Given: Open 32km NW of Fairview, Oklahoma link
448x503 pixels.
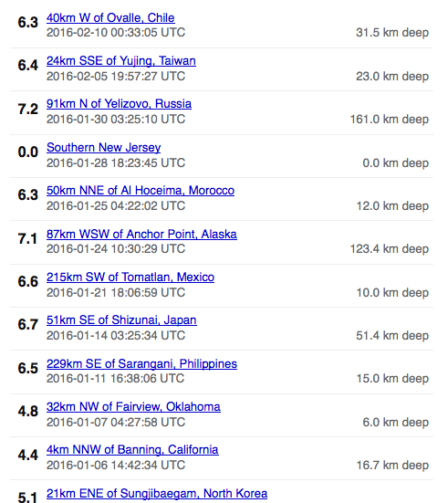Looking at the screenshot, I should (x=133, y=407).
